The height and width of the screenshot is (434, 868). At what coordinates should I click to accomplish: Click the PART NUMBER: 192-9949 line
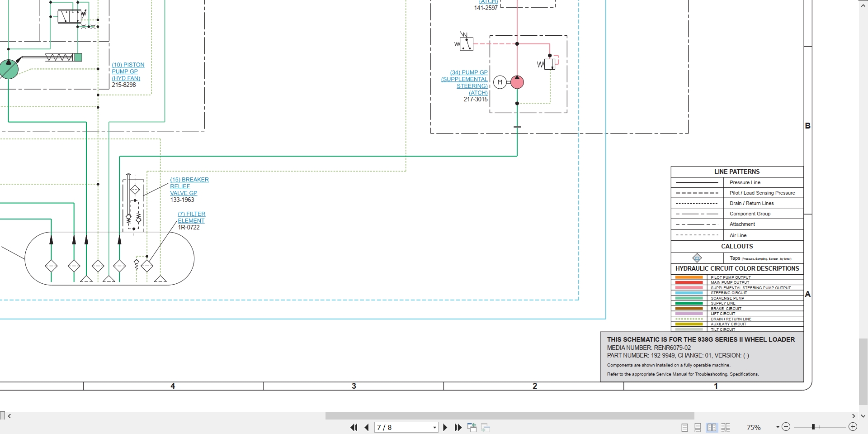678,356
